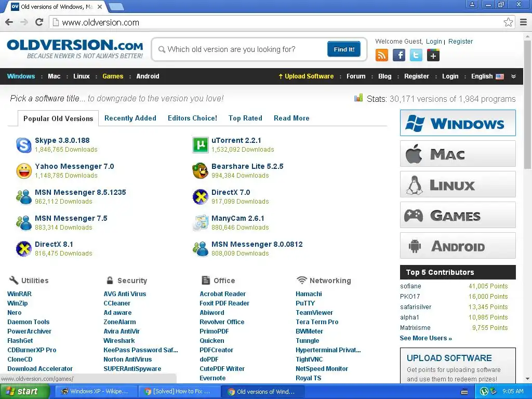532x399 pixels.
Task: Open the WinRAR link under Utilities
Action: coord(19,294)
